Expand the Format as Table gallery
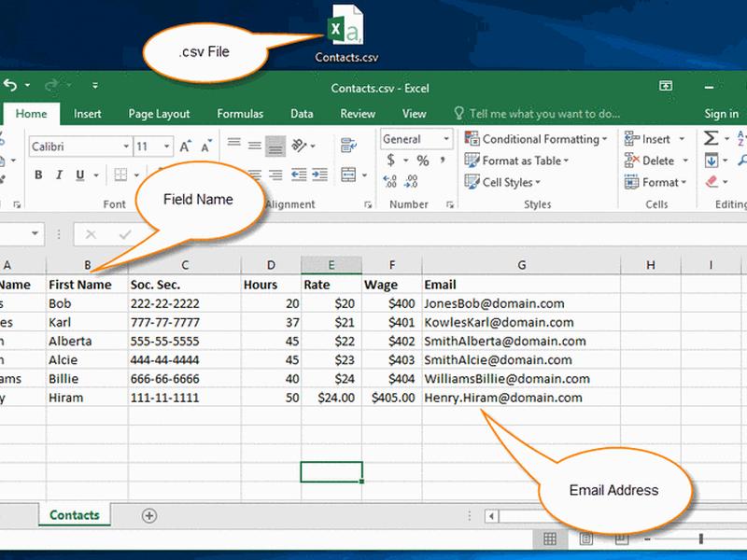The height and width of the screenshot is (560, 747). pyautogui.click(x=517, y=161)
